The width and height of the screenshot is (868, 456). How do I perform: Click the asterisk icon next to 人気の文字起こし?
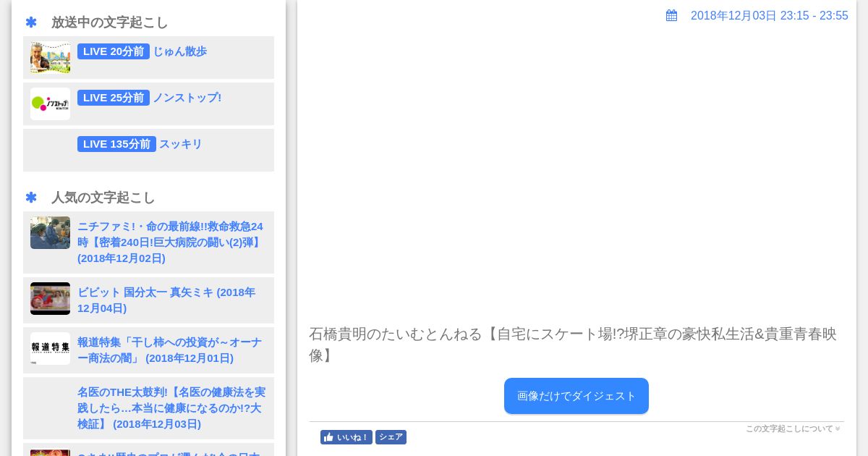[x=31, y=198]
